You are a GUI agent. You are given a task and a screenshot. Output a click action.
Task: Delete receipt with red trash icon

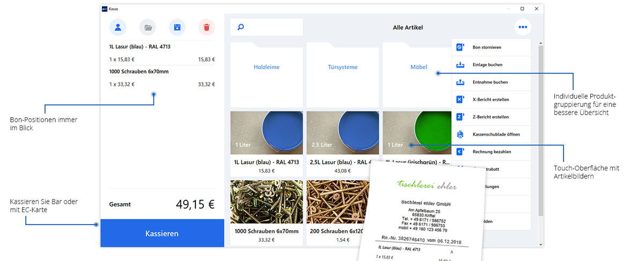point(207,27)
